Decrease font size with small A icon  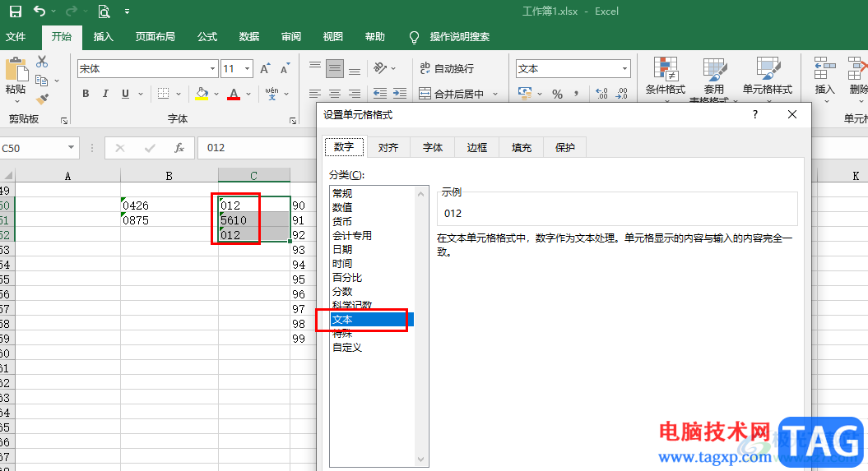[x=285, y=68]
